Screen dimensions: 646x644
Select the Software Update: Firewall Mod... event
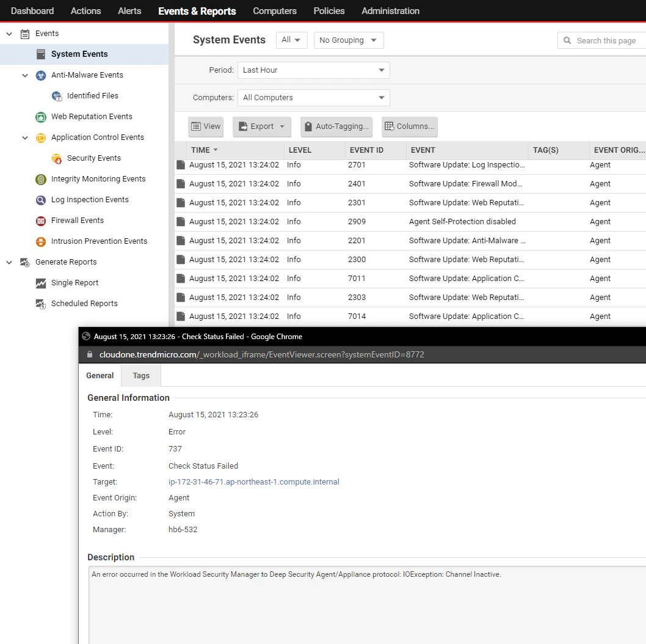[465, 184]
